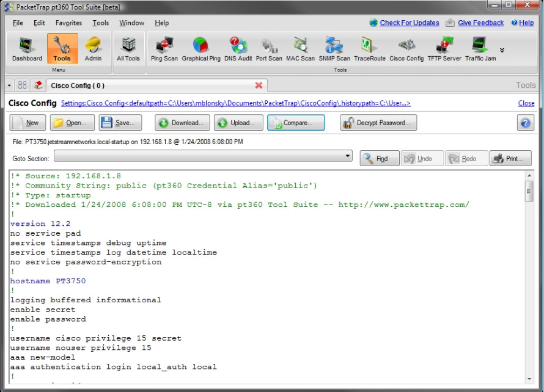The height and width of the screenshot is (392, 544).
Task: Click the Close link for Cisco Config
Action: (526, 103)
